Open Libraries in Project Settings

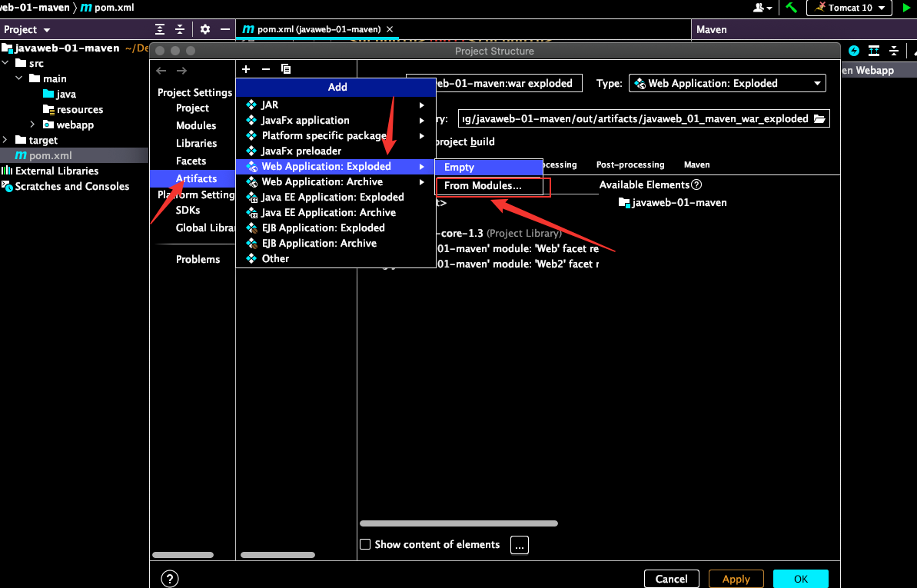click(196, 143)
